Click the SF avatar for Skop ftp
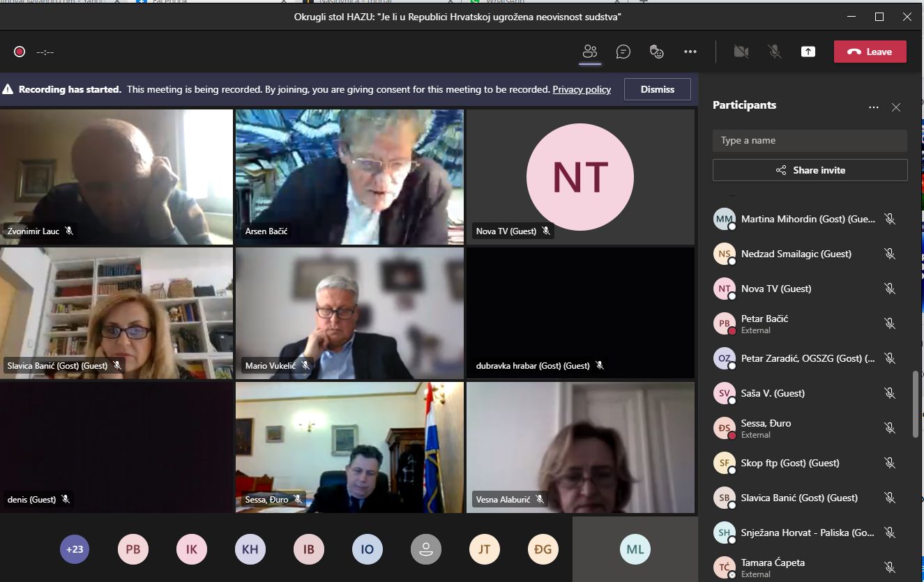Image resolution: width=924 pixels, height=582 pixels. [x=725, y=463]
